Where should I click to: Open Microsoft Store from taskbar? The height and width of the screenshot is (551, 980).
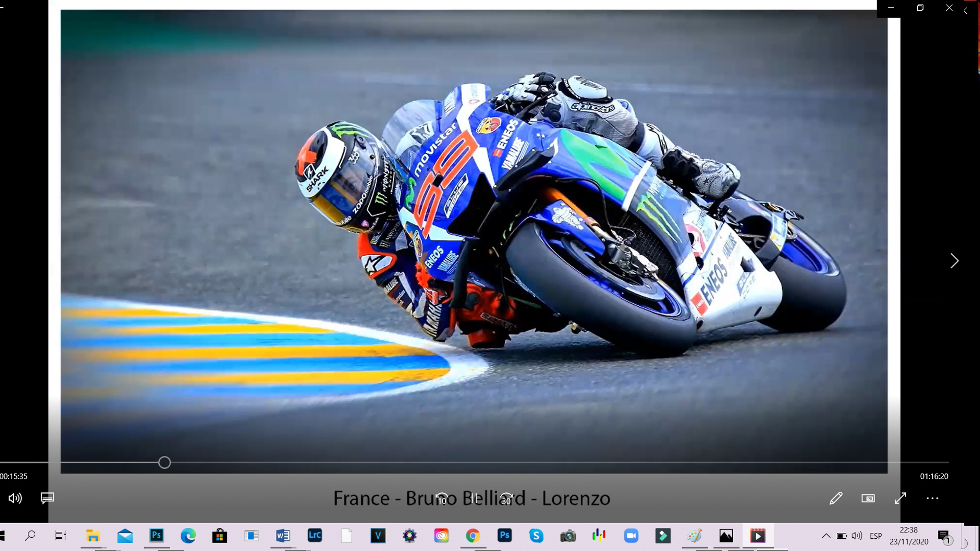(x=220, y=536)
